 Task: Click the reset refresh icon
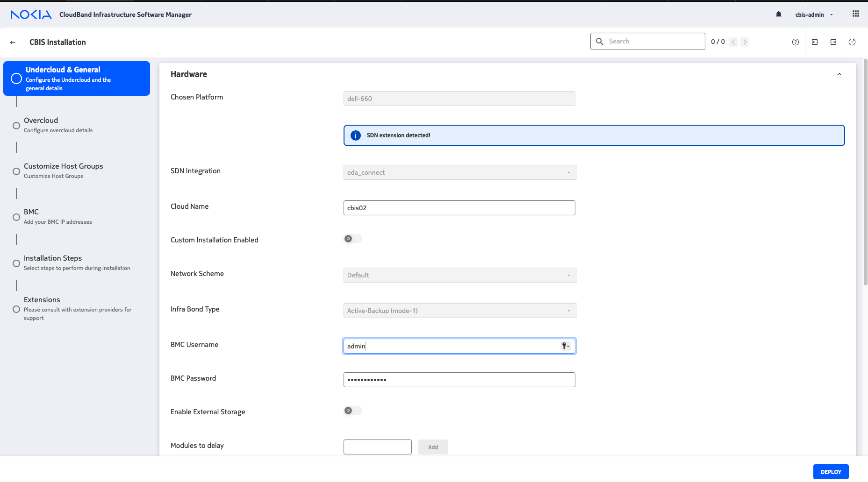click(x=852, y=42)
